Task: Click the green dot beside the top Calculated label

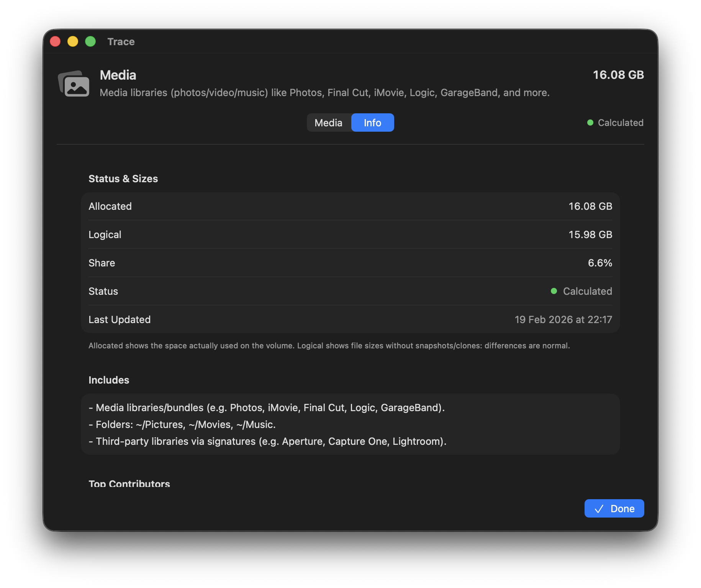Action: 590,122
